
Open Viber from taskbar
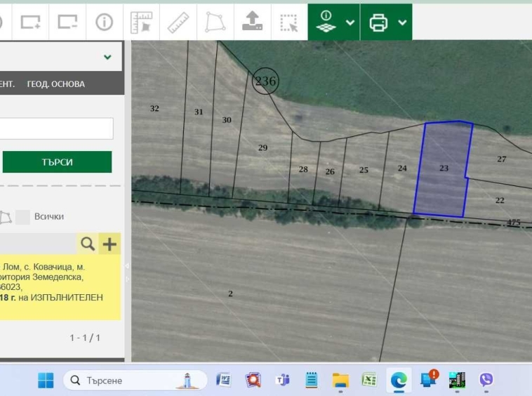point(486,380)
